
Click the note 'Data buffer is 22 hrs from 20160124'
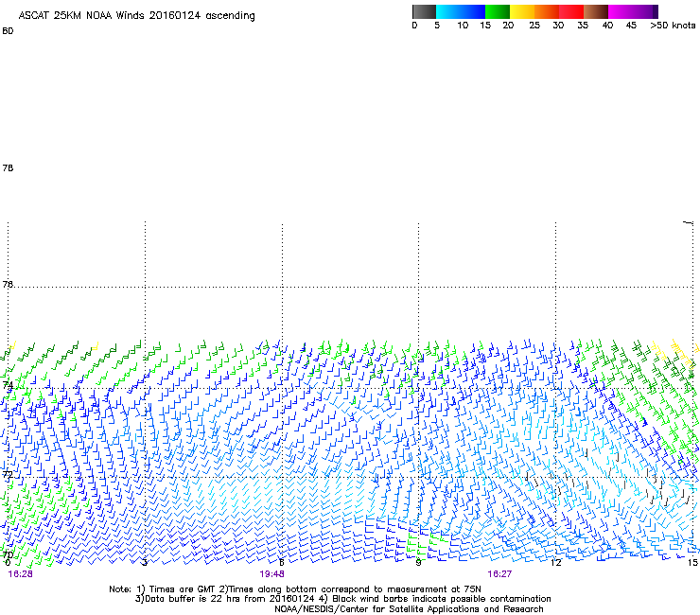(230, 599)
